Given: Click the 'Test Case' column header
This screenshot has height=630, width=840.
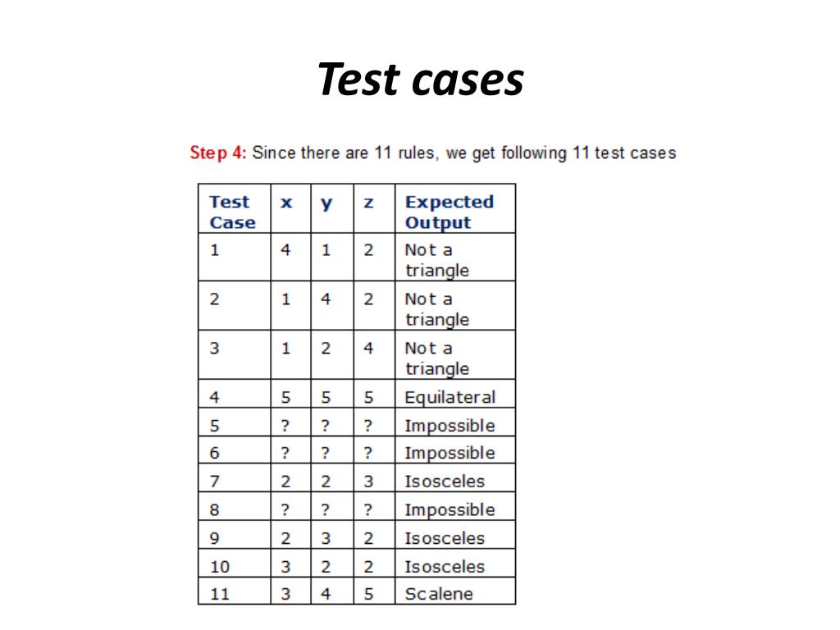Looking at the screenshot, I should [232, 212].
